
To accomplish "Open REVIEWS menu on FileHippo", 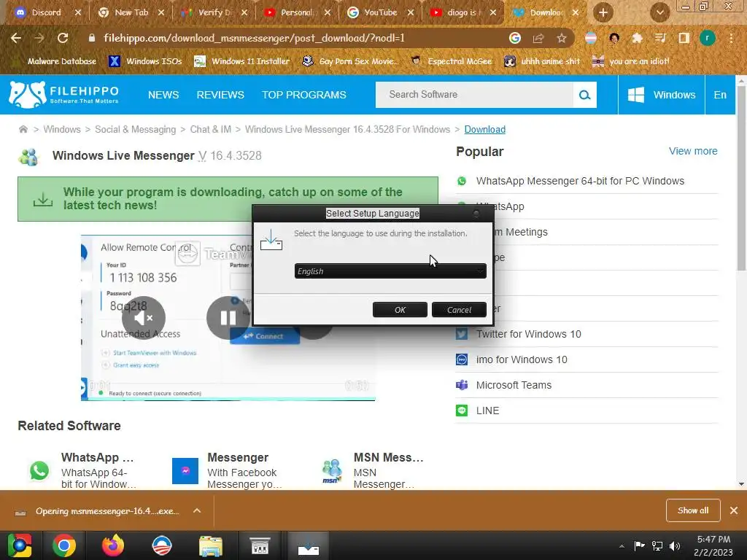I will point(220,95).
